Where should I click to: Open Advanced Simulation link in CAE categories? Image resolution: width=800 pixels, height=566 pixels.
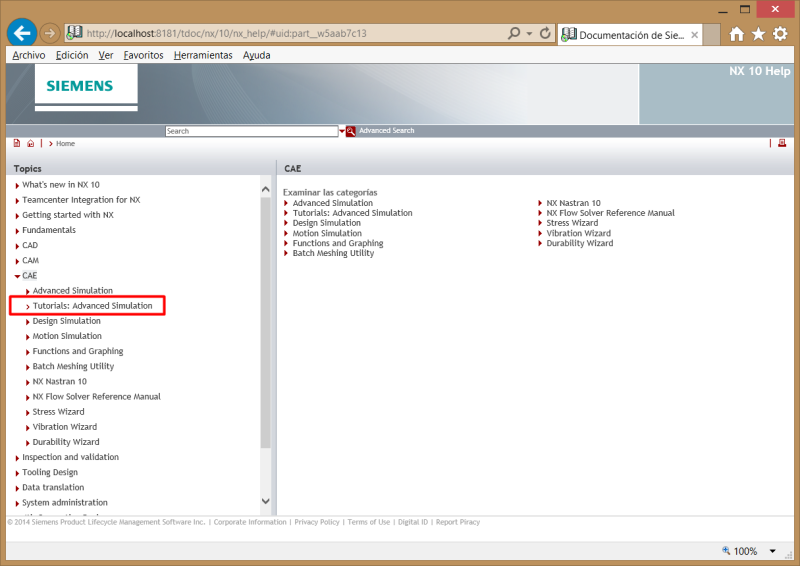tap(333, 203)
